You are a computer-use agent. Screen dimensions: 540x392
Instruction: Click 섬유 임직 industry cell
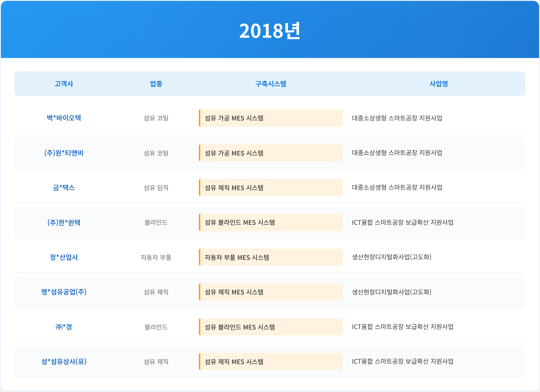coord(156,188)
